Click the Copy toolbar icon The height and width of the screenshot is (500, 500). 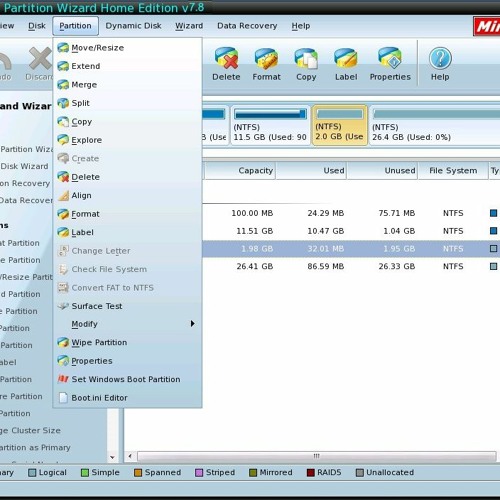[306, 64]
